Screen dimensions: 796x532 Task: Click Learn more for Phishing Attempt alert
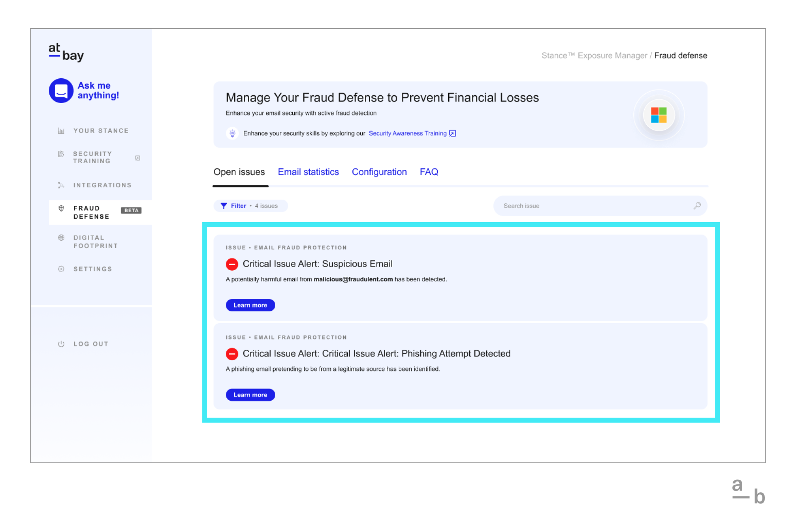point(250,395)
